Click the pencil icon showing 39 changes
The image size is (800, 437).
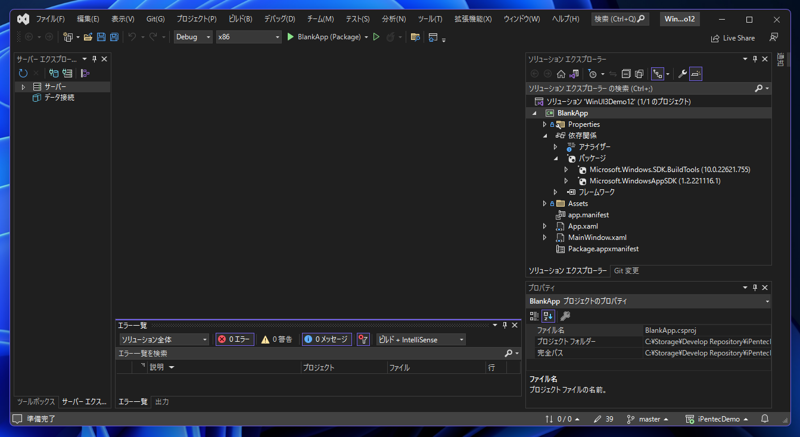point(603,419)
